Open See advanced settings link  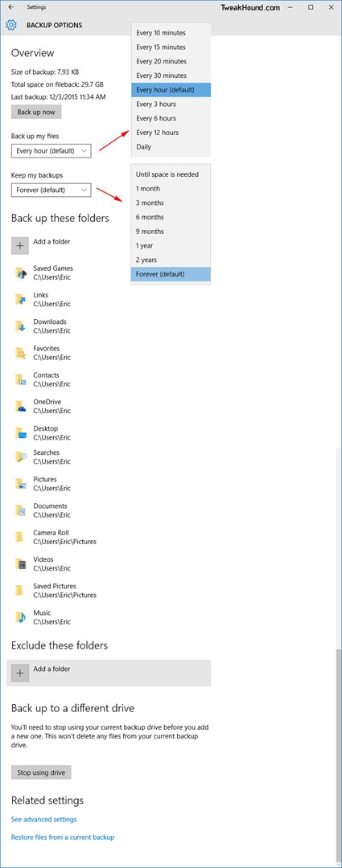43,819
